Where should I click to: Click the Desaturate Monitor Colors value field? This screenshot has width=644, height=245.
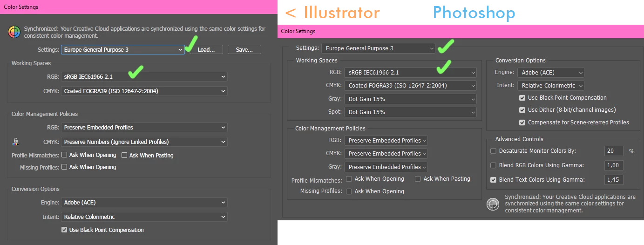614,151
